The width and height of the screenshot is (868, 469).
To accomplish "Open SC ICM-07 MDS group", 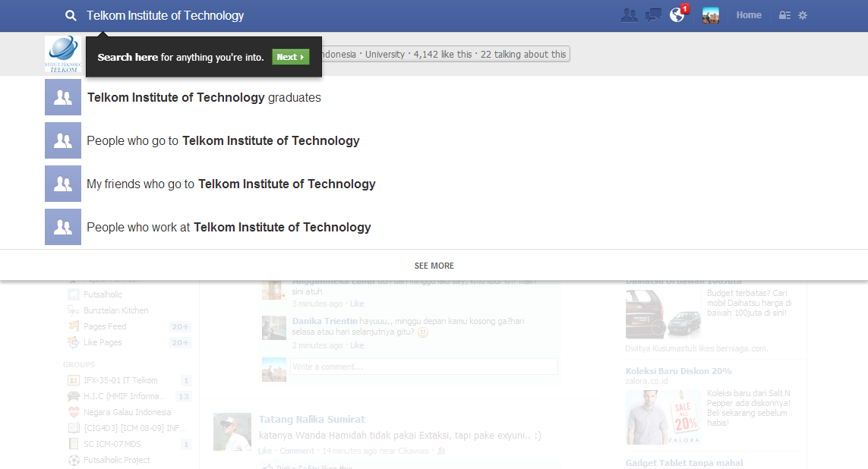I will click(x=112, y=444).
